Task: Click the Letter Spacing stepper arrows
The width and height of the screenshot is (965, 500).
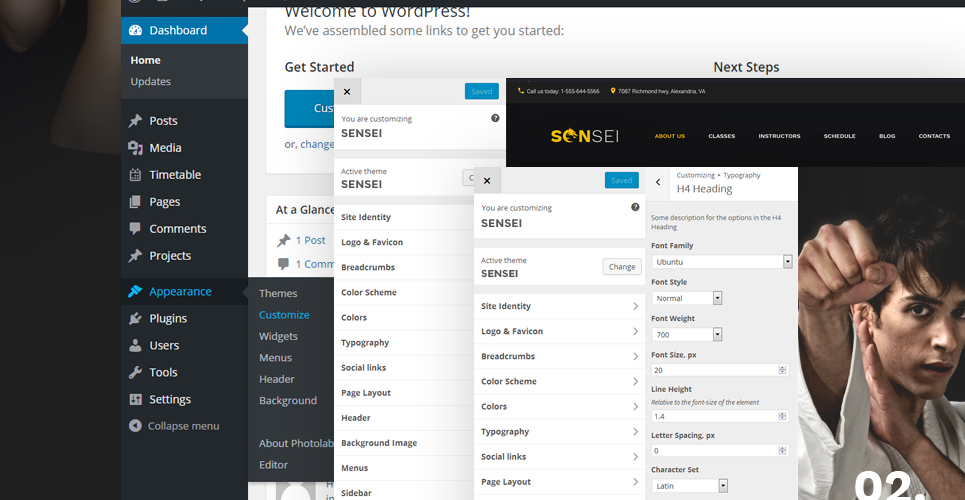Action: point(782,451)
